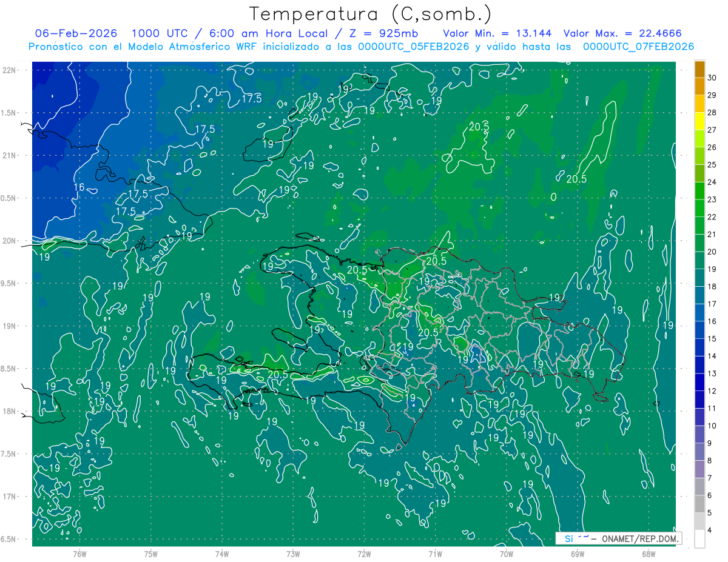728x562 pixels.
Task: Click the "75W" longitude axis label
Action: pyautogui.click(x=151, y=554)
